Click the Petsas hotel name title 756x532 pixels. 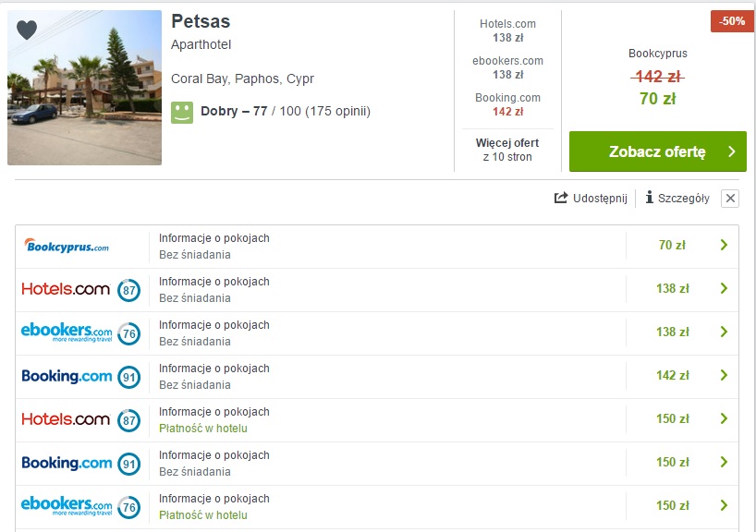[x=201, y=21]
